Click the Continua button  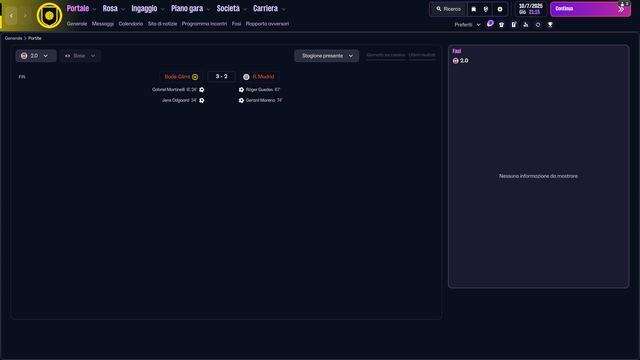tap(590, 9)
